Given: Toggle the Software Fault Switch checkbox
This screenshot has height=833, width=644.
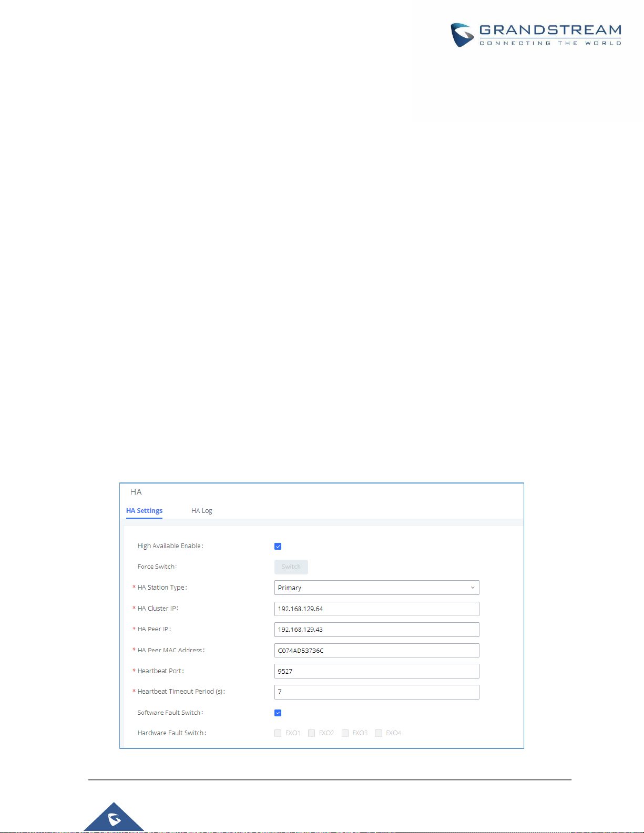Looking at the screenshot, I should point(278,713).
